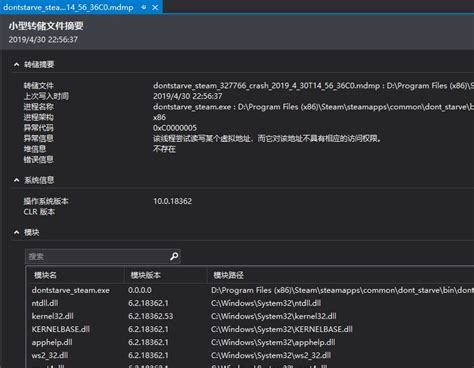The image size is (474, 368).
Task: Close the dontstarve mdmp tab
Action: (x=155, y=7)
